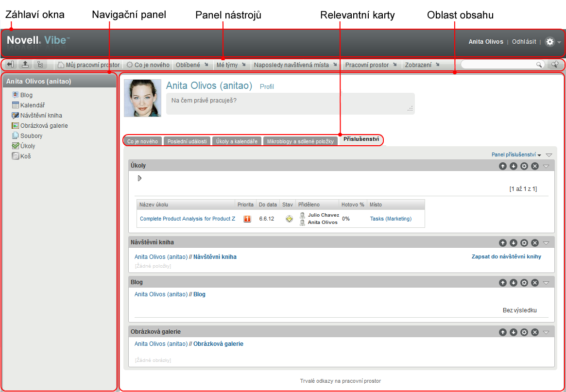
Task: Click Zapsat do návštěvní knihy
Action: 506,256
